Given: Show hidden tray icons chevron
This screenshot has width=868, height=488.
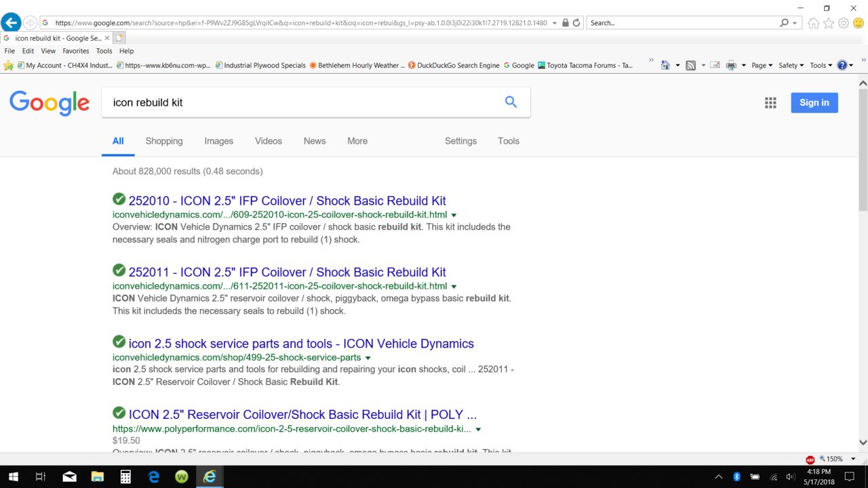Looking at the screenshot, I should click(x=719, y=476).
